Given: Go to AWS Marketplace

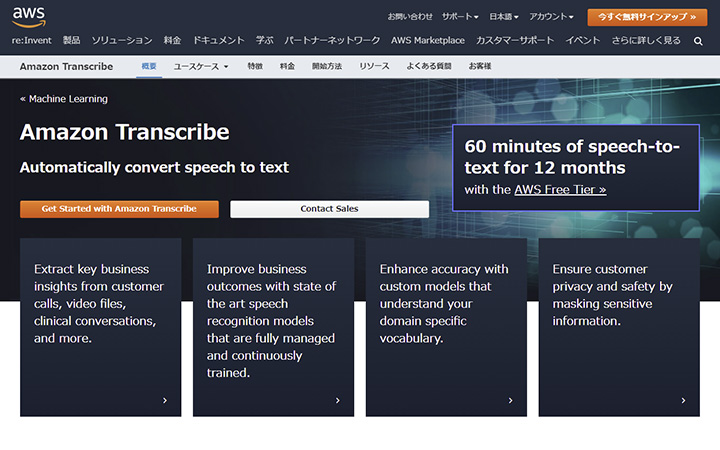Looking at the screenshot, I should click(428, 40).
